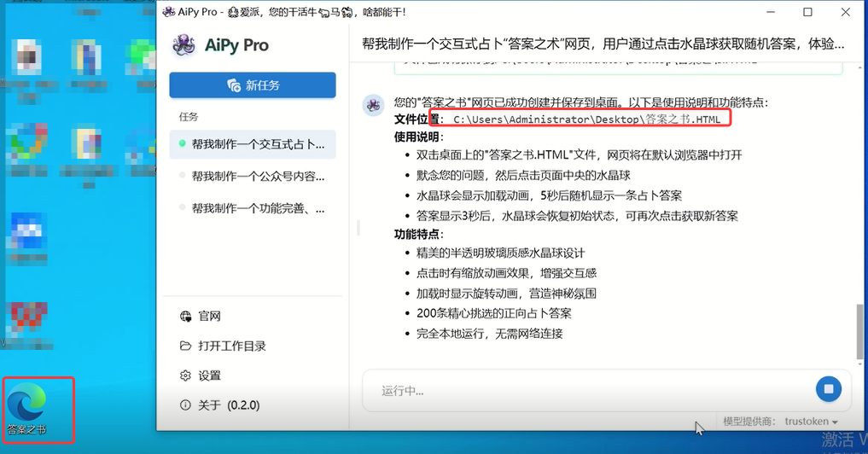Viewport: 868px width, 454px height.
Task: Click the assistant octopus avatar in chat
Action: pyautogui.click(x=374, y=105)
